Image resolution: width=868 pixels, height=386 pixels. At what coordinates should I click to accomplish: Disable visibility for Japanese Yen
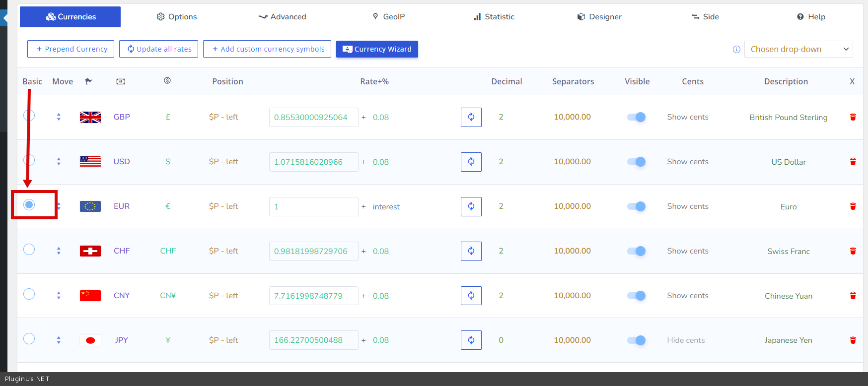(x=636, y=340)
